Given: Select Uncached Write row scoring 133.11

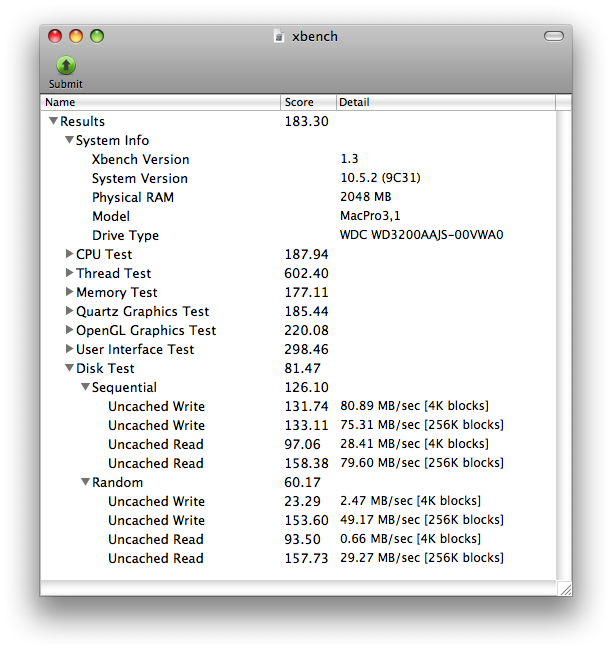Looking at the screenshot, I should pos(298,425).
